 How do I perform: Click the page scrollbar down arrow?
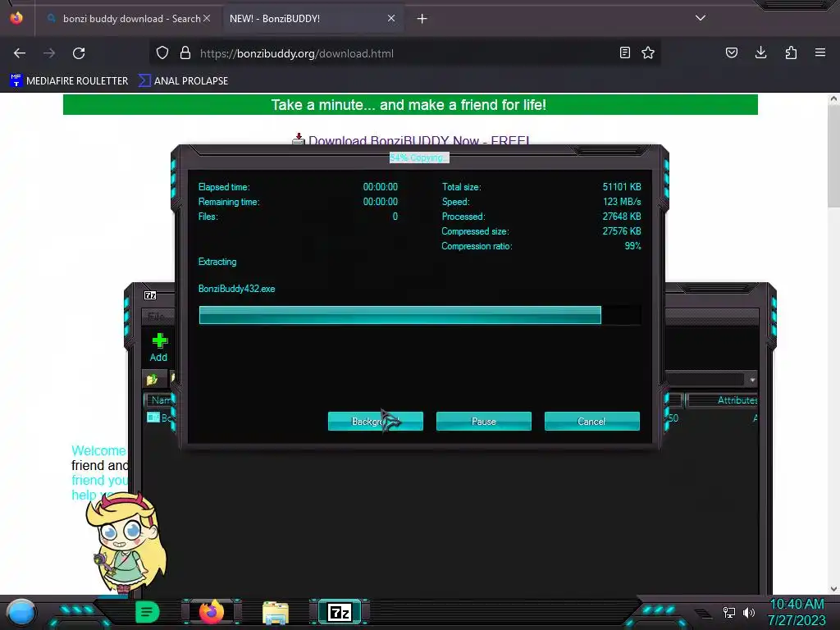point(833,589)
